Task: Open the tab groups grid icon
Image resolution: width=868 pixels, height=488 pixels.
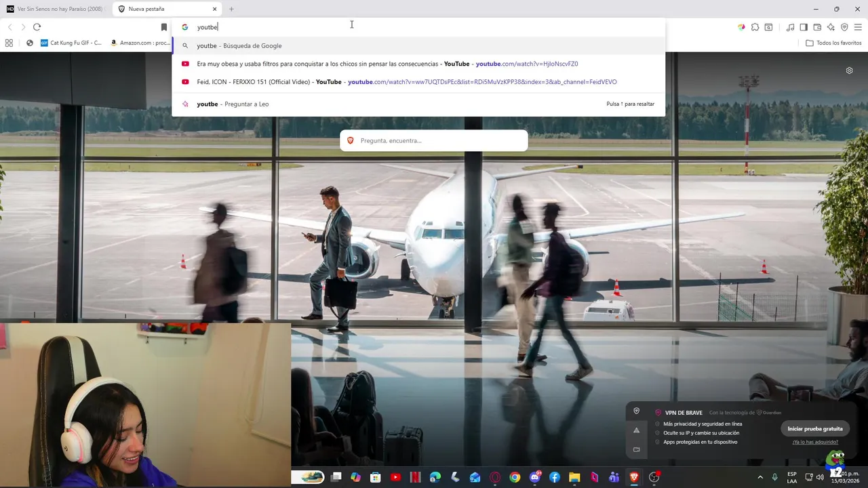Action: [9, 43]
